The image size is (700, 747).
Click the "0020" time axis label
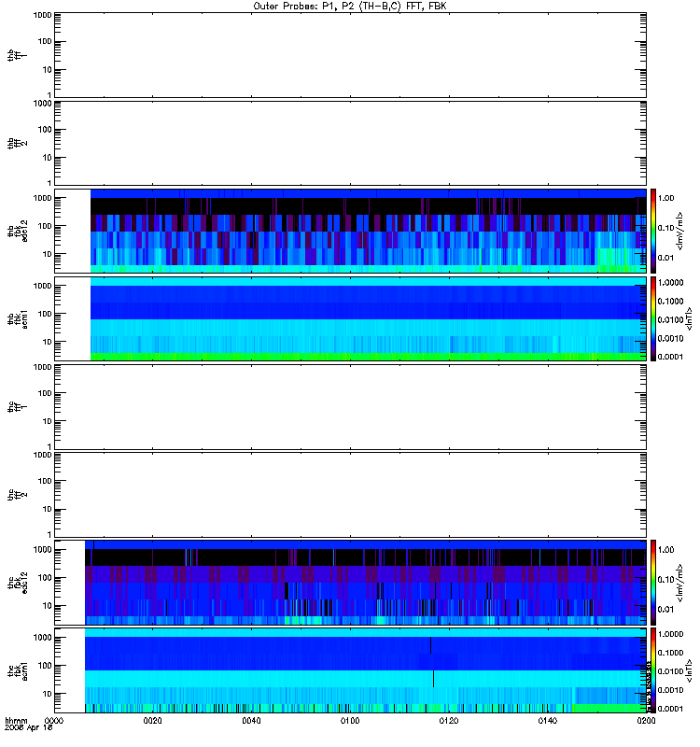coord(152,721)
